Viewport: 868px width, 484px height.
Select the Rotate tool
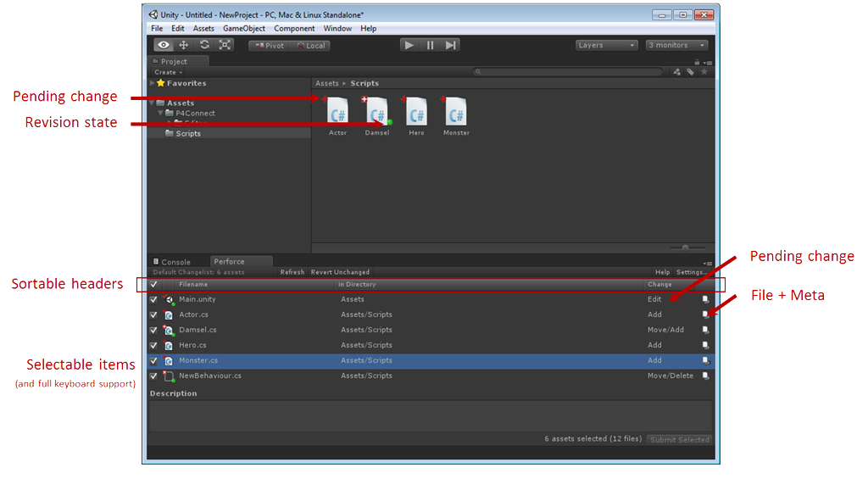click(x=204, y=45)
